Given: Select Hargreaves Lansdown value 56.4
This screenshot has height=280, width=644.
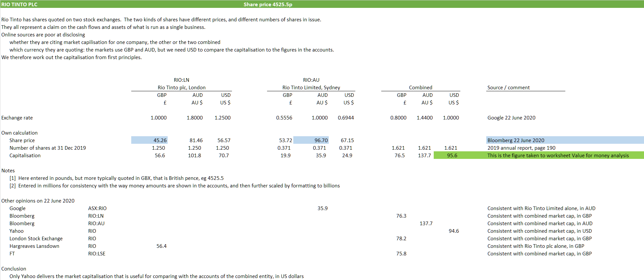Looking at the screenshot, I should pyautogui.click(x=161, y=246).
